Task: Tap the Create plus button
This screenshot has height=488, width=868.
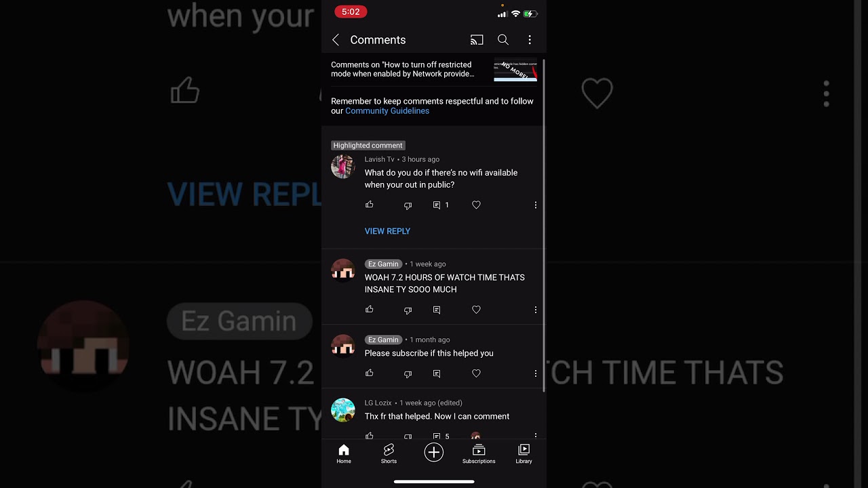Action: tap(434, 452)
